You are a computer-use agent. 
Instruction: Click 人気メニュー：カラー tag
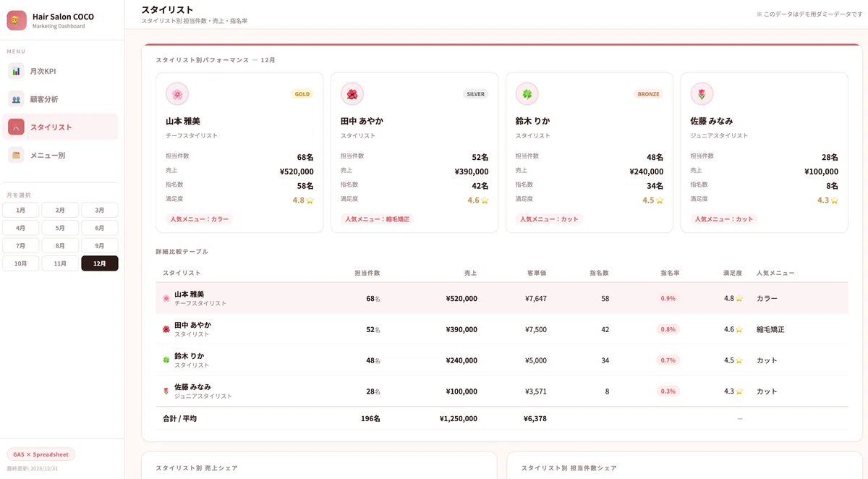coord(200,219)
